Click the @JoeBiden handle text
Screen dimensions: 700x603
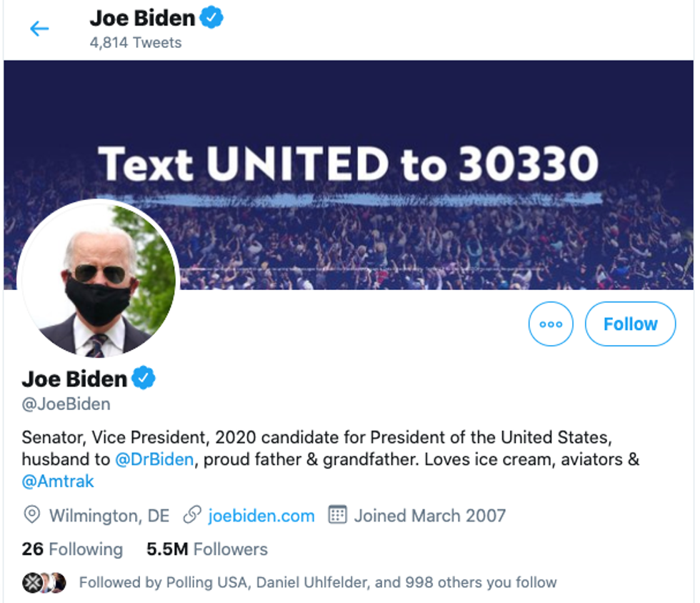(66, 404)
